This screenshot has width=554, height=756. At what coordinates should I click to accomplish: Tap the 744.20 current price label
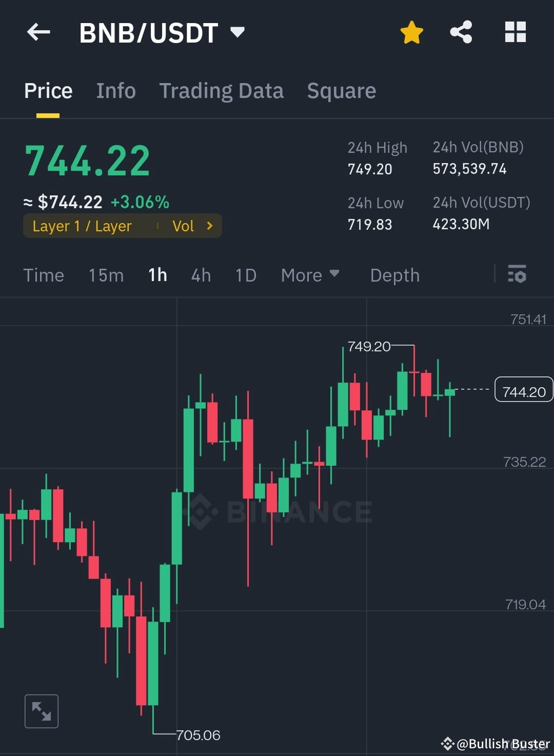point(523,390)
